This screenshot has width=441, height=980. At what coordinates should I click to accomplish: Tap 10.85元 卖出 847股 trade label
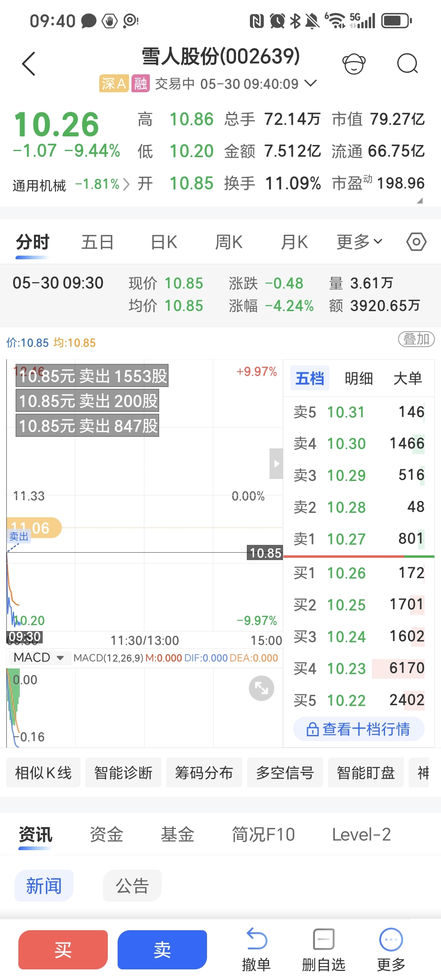point(87,425)
